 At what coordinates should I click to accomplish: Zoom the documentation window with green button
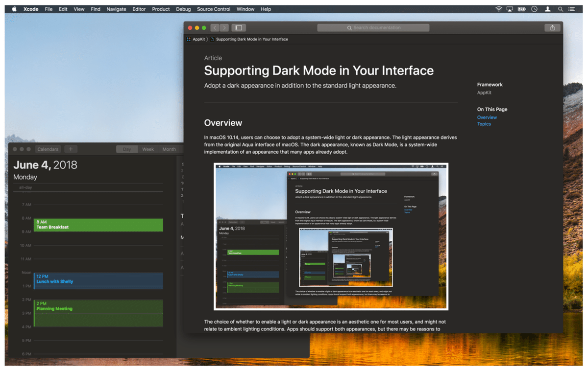(x=204, y=28)
